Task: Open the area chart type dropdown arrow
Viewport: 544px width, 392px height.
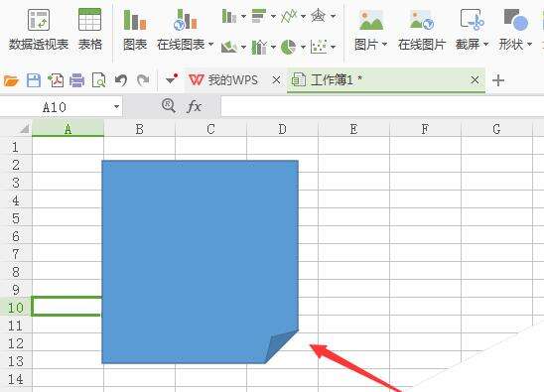Action: [243, 47]
